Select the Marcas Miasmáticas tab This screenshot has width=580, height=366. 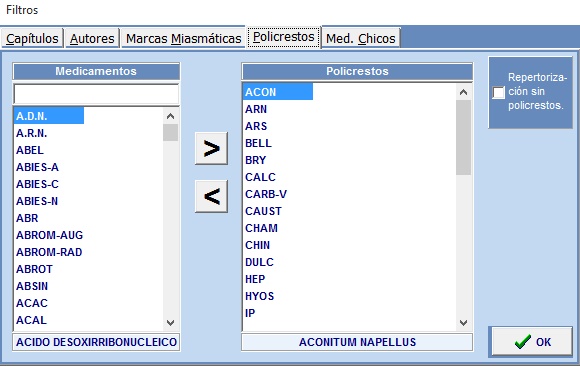(x=183, y=38)
